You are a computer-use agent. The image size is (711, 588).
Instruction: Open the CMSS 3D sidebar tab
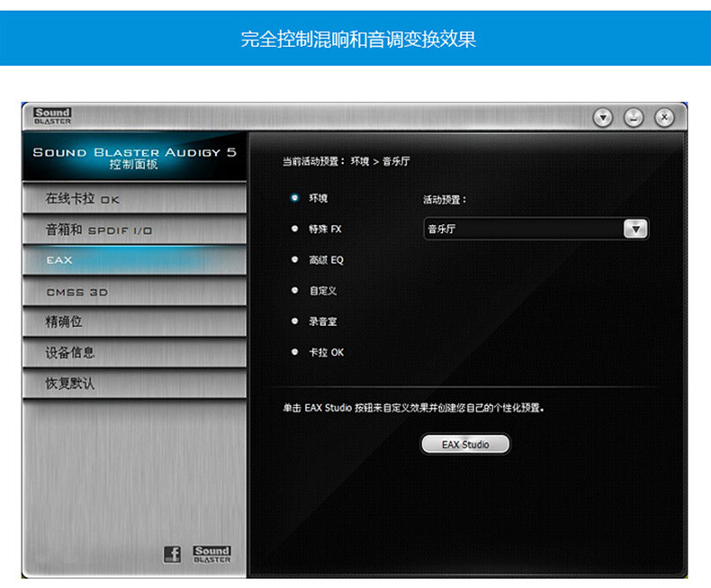coord(134,292)
